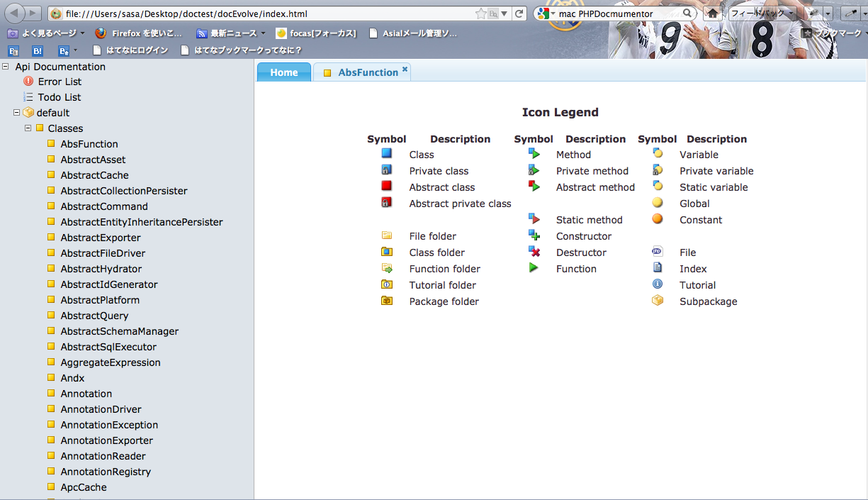Click the address bar showing the index.html path
868x500 pixels.
coord(262,13)
